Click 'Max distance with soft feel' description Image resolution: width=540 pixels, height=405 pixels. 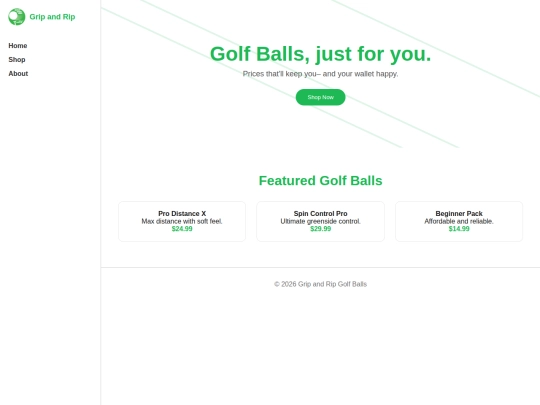pyautogui.click(x=182, y=221)
